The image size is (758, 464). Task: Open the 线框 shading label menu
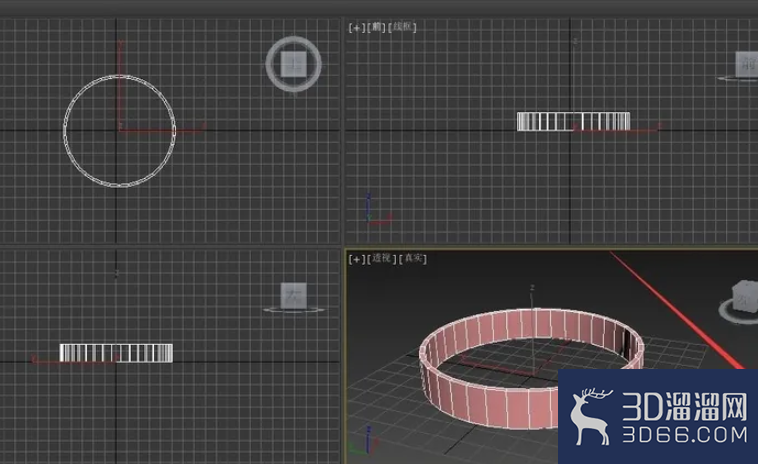pos(402,27)
